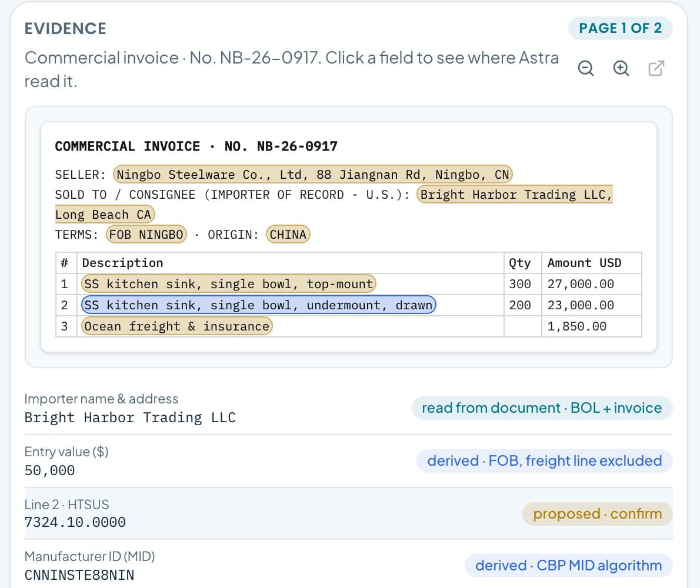This screenshot has width=700, height=588.
Task: Select the FOB NINGBO terms highlight
Action: 146,234
